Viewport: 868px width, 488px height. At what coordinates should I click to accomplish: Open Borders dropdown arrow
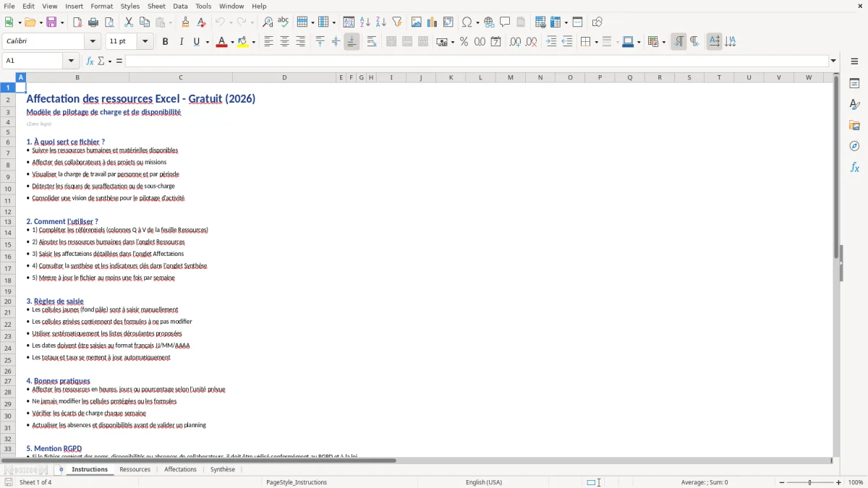pyautogui.click(x=595, y=42)
